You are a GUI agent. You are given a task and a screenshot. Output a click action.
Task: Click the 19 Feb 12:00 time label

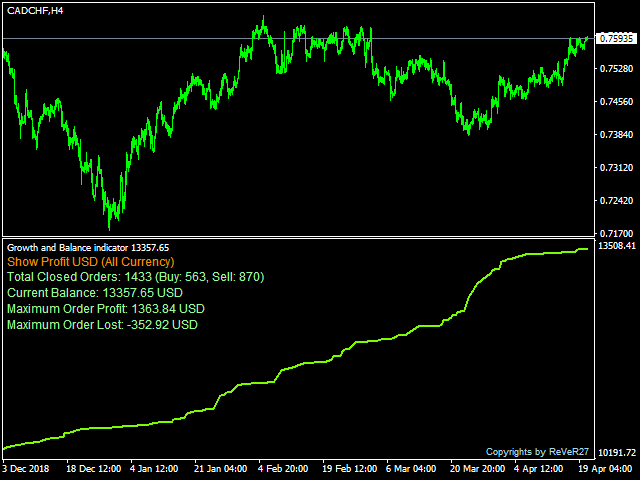[349, 469]
